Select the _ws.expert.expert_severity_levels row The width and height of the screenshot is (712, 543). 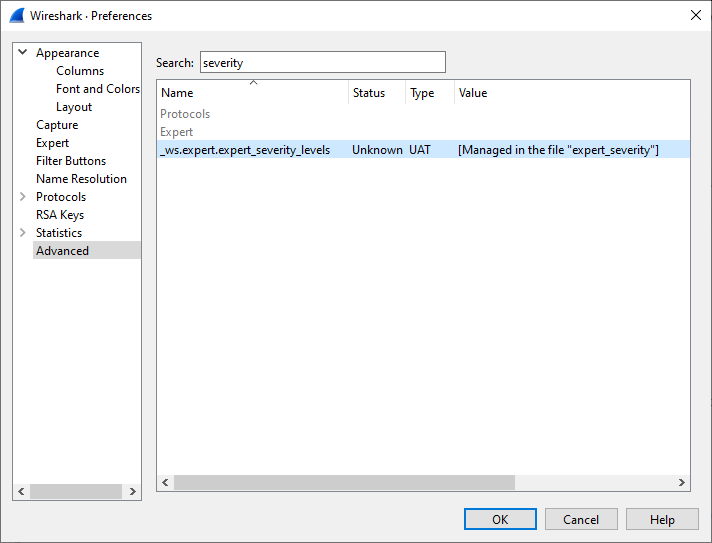423,149
